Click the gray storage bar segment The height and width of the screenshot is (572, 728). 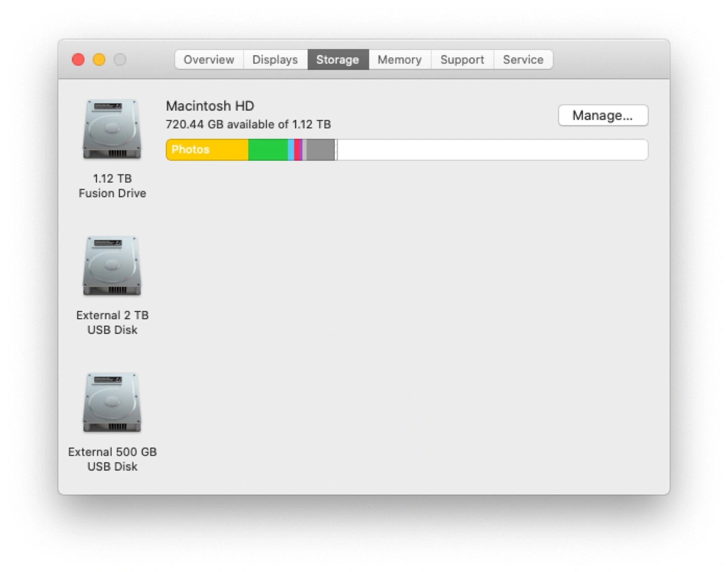click(321, 150)
